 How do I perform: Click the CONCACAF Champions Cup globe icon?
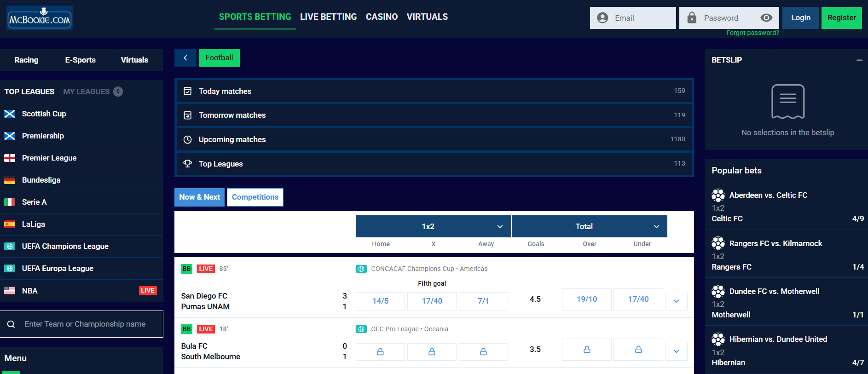(361, 269)
